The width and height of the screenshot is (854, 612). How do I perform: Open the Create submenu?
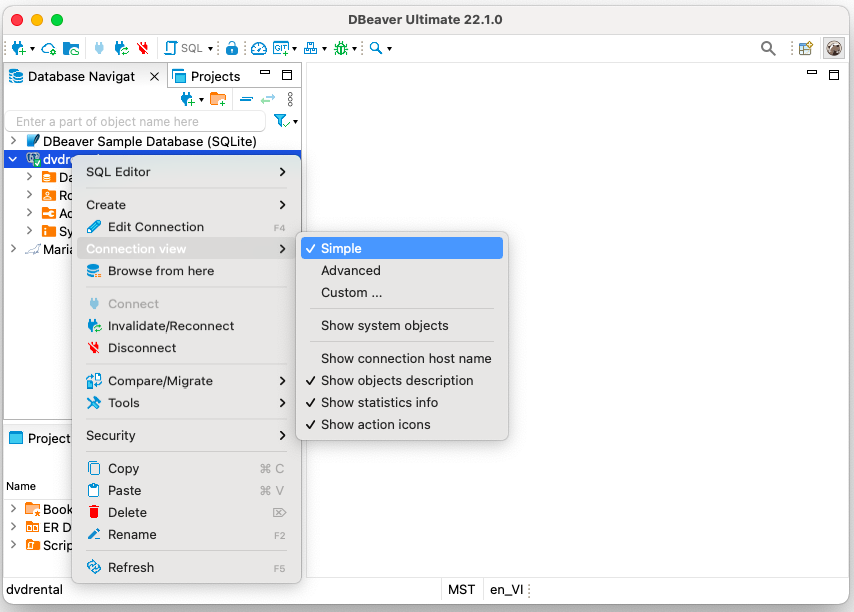186,205
